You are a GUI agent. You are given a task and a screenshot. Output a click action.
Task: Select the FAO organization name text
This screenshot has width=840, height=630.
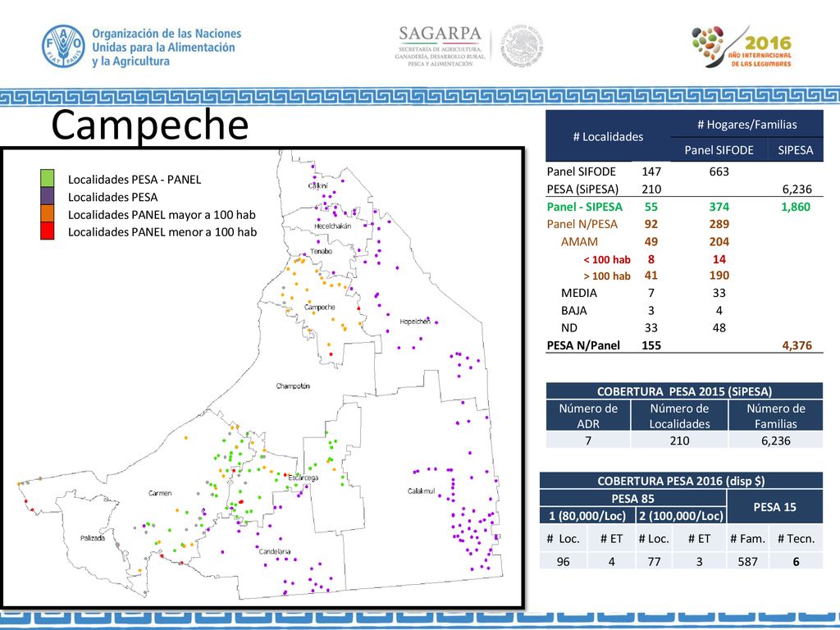pyautogui.click(x=167, y=47)
